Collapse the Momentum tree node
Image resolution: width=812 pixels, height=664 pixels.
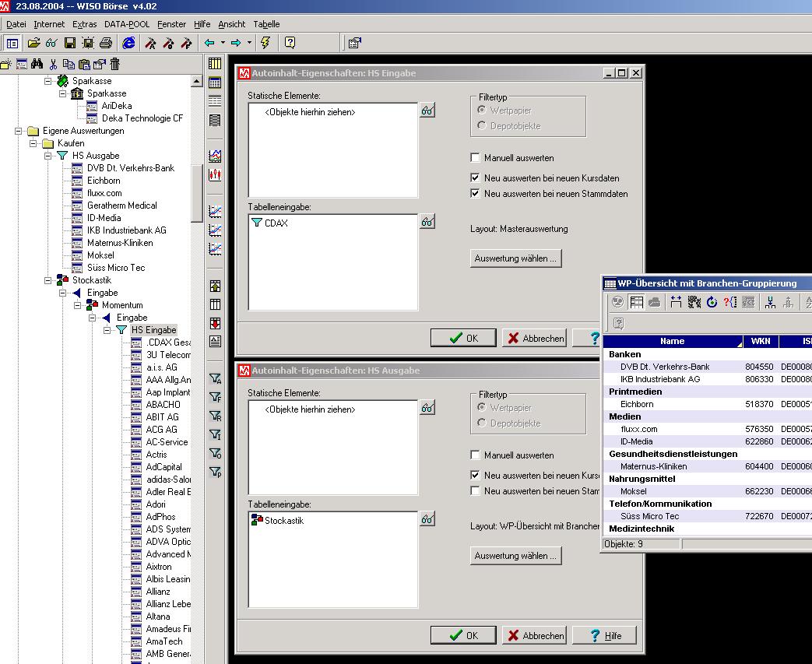click(x=78, y=305)
